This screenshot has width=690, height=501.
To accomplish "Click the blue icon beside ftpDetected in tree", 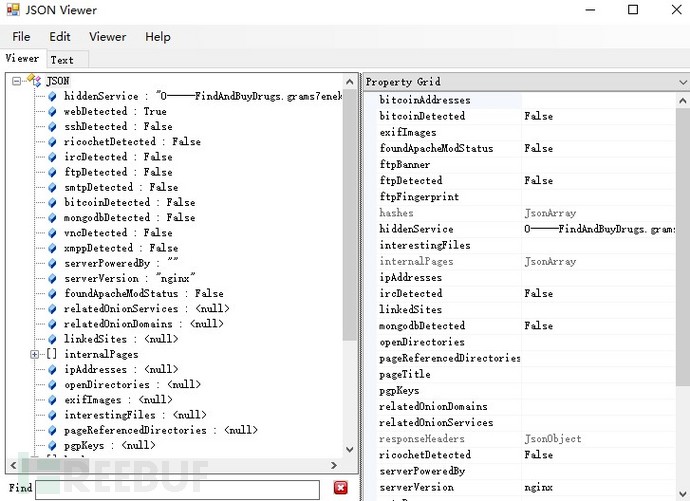I will click(52, 172).
